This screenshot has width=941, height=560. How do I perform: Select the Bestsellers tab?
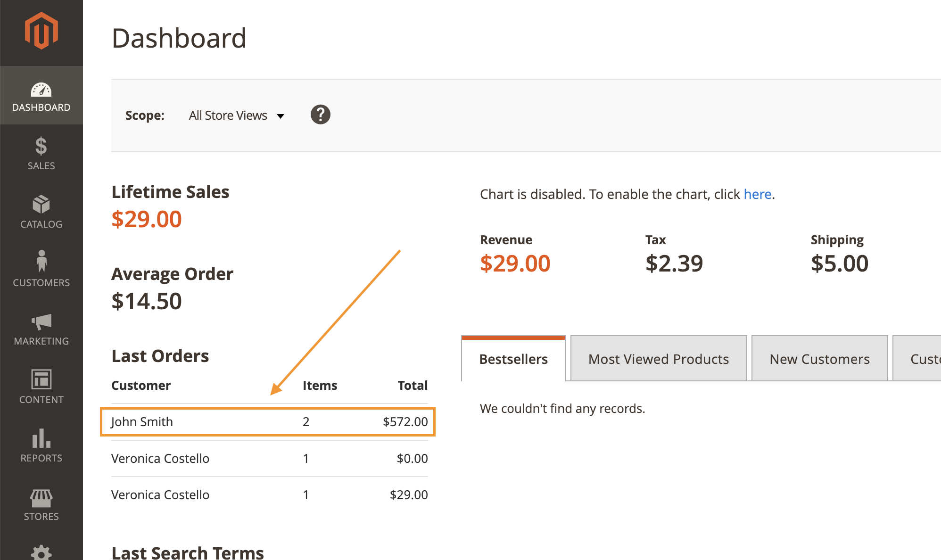[x=513, y=358]
